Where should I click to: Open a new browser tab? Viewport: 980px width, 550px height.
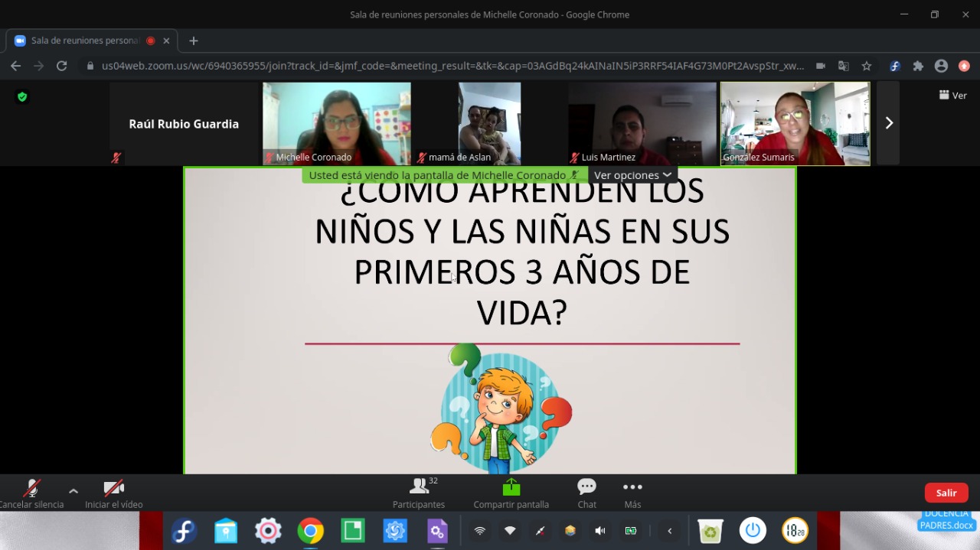pyautogui.click(x=194, y=41)
